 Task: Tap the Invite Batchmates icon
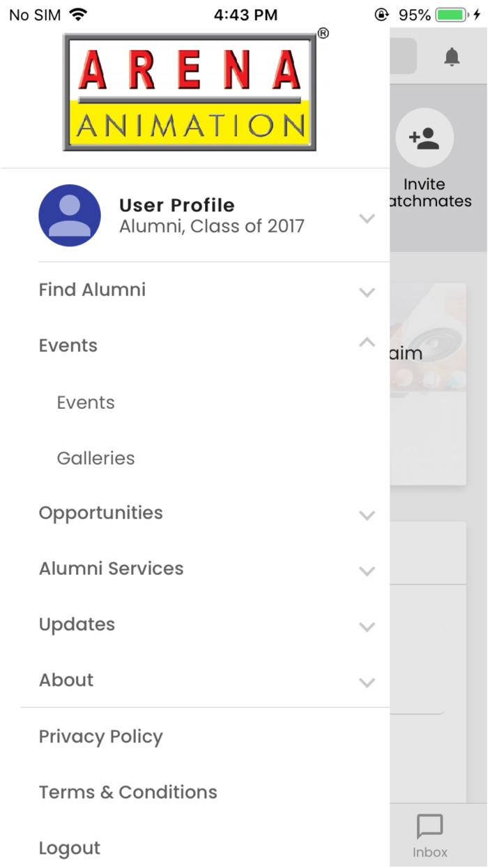pyautogui.click(x=425, y=137)
